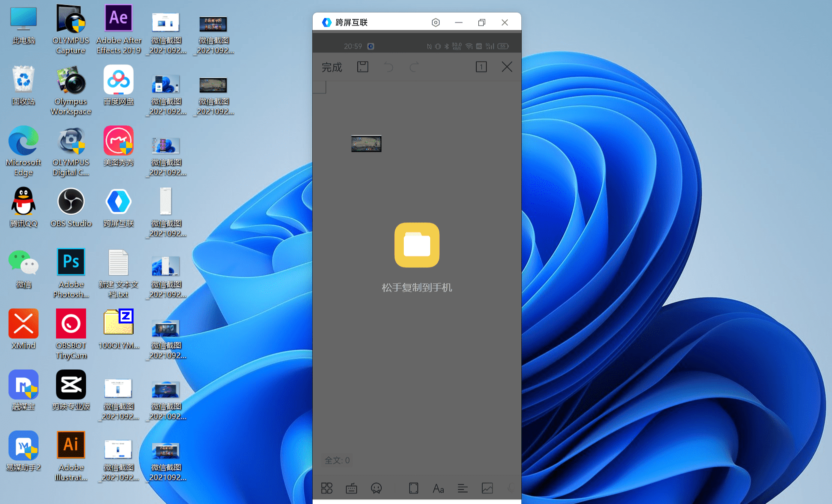Open the text alignment icon
Image resolution: width=832 pixels, height=504 pixels.
[463, 488]
